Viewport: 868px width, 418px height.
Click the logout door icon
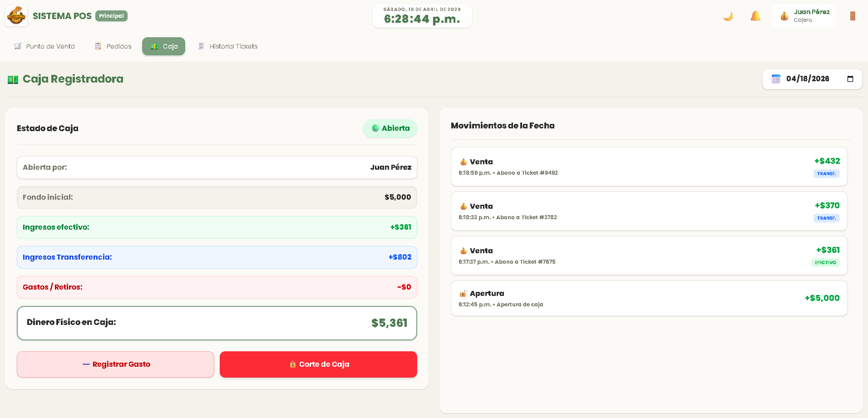(x=853, y=16)
